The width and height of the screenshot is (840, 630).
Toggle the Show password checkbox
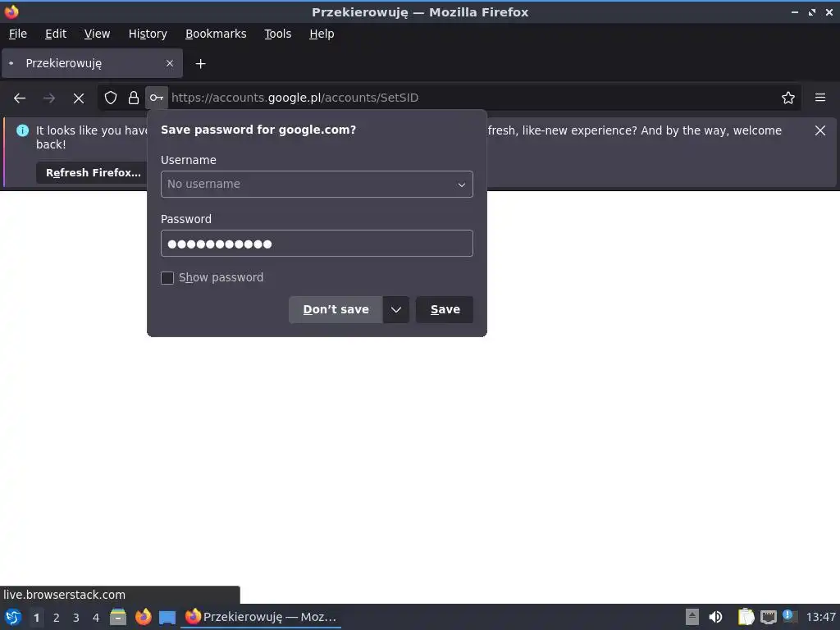167,278
